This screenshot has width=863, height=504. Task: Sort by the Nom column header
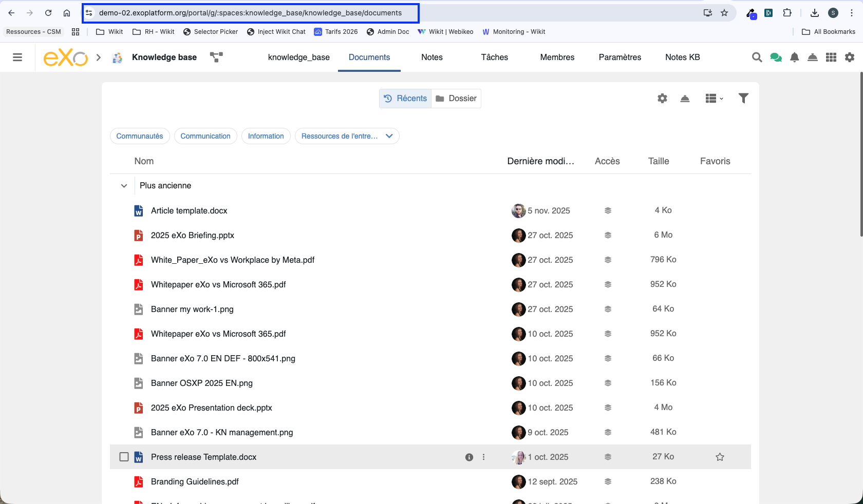tap(144, 161)
